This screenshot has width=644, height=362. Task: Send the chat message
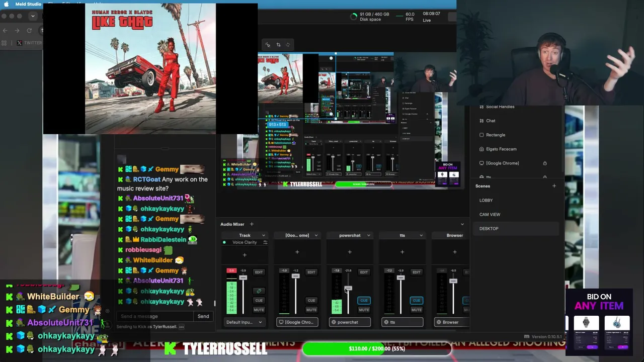click(x=203, y=316)
